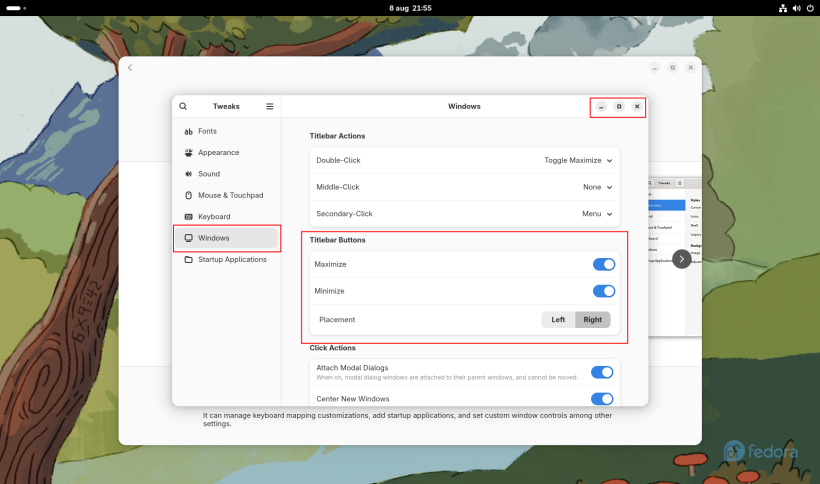The height and width of the screenshot is (484, 820).
Task: Click the Tweaks description text
Action: coord(407,419)
